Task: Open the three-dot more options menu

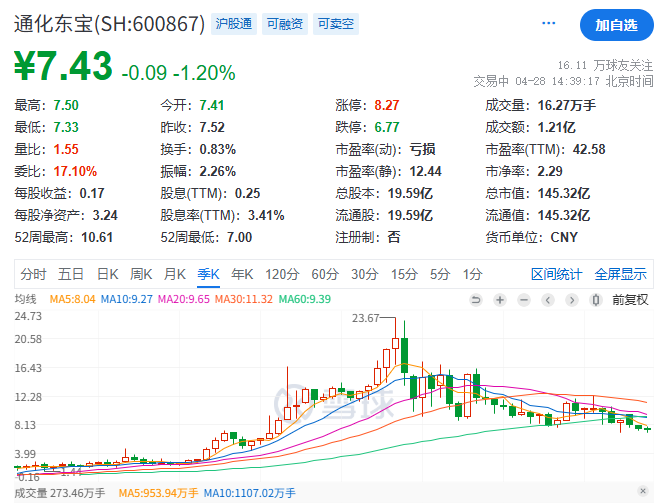Action: click(548, 23)
